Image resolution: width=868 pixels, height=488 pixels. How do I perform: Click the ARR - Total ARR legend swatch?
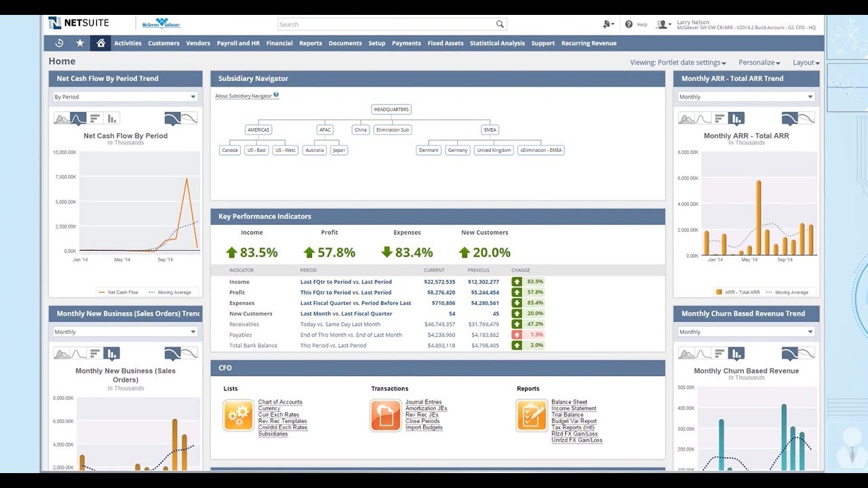coord(718,292)
